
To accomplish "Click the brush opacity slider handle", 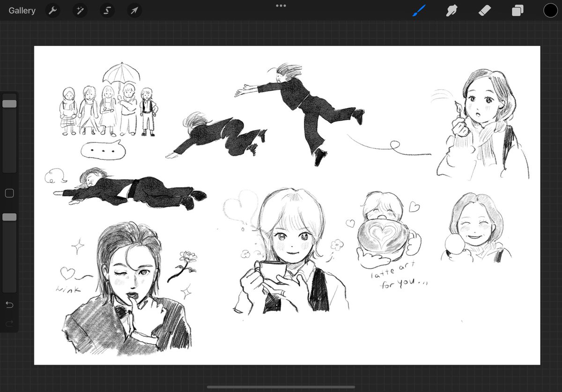I will [x=9, y=217].
